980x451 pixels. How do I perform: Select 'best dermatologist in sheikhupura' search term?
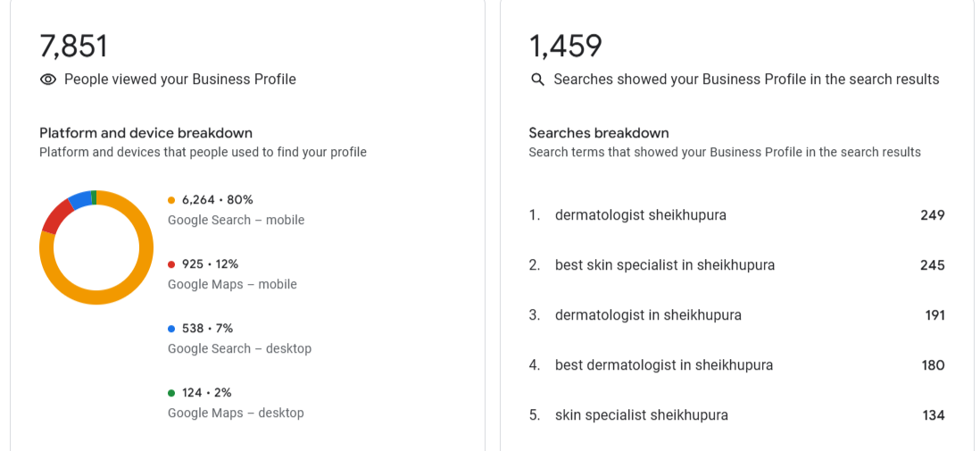coord(663,365)
